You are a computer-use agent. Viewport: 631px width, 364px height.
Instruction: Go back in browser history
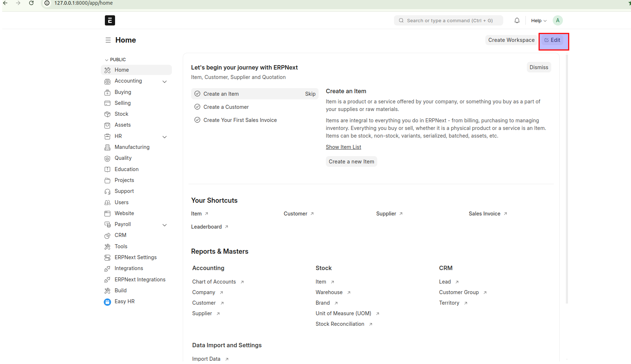pyautogui.click(x=5, y=3)
